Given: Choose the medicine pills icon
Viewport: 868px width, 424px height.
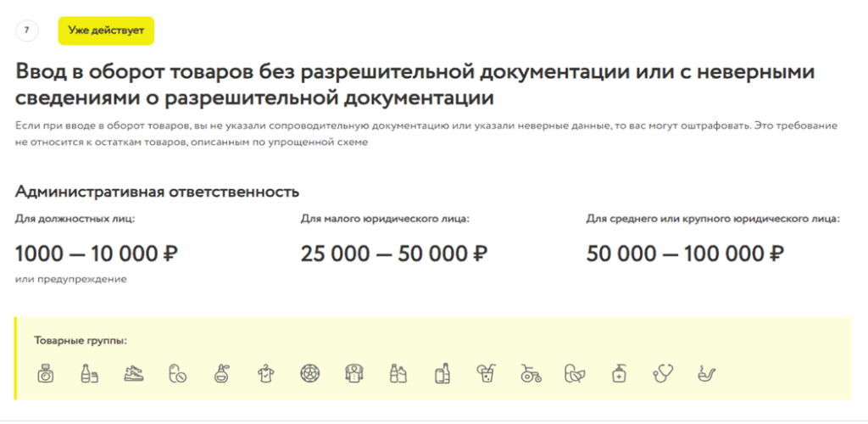Looking at the screenshot, I should (x=178, y=373).
